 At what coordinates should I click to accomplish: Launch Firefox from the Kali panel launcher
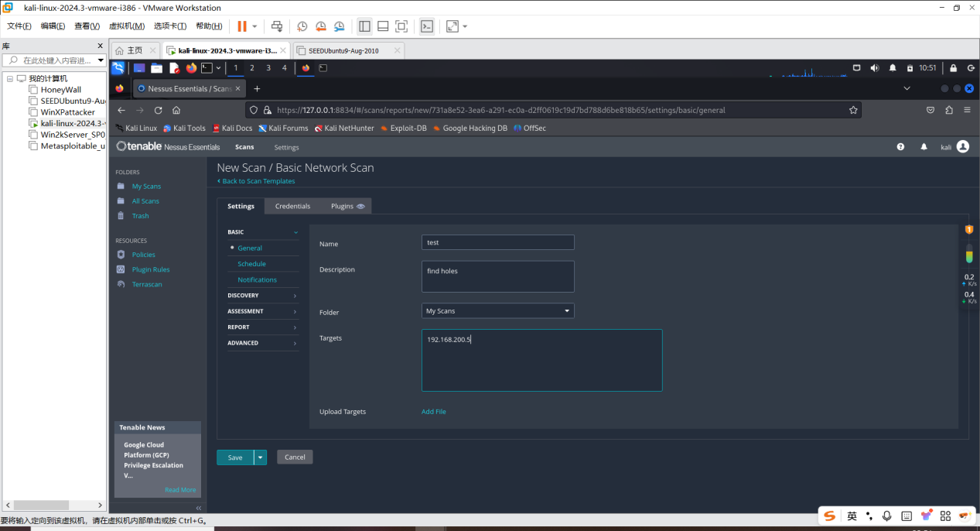(191, 68)
